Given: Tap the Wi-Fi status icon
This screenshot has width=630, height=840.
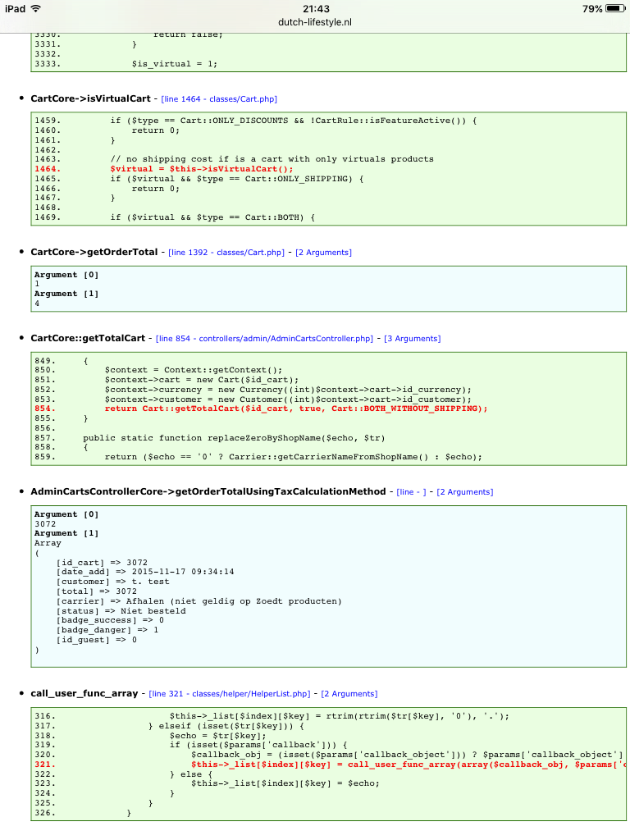Looking at the screenshot, I should click(36, 8).
